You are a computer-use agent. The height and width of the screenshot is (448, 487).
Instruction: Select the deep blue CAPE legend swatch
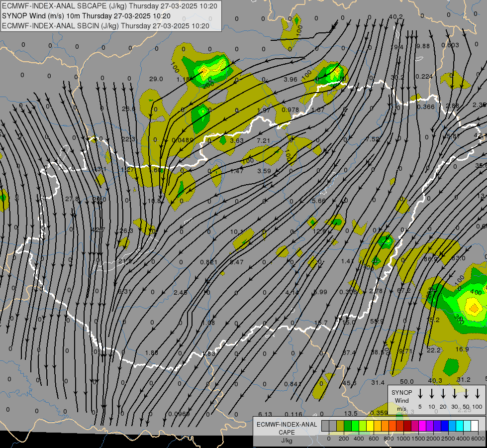(445, 426)
